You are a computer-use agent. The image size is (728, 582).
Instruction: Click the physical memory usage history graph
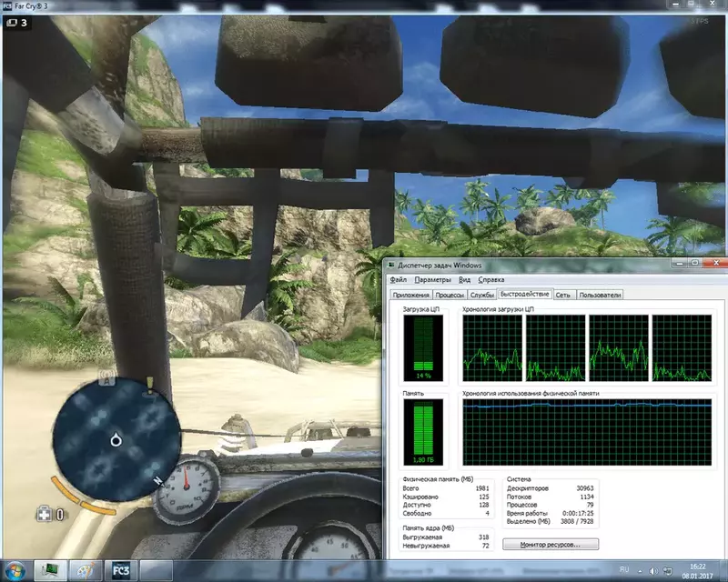pos(587,433)
